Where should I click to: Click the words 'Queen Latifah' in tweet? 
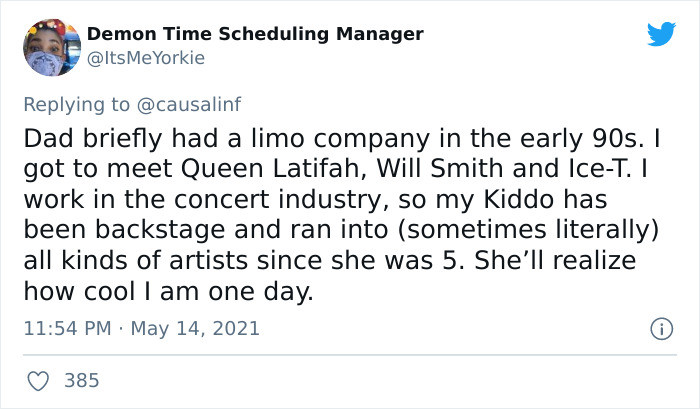coord(274,169)
